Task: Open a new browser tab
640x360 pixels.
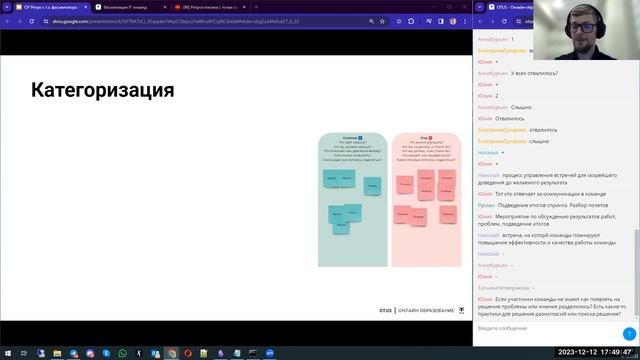Action: click(256, 7)
